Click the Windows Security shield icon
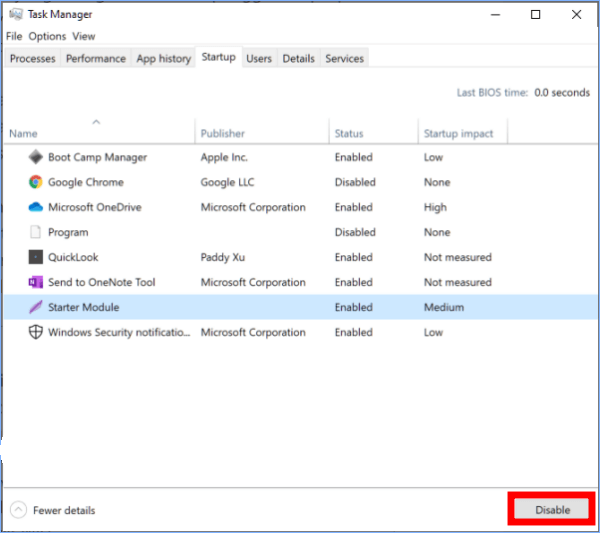The image size is (600, 533). click(x=36, y=332)
